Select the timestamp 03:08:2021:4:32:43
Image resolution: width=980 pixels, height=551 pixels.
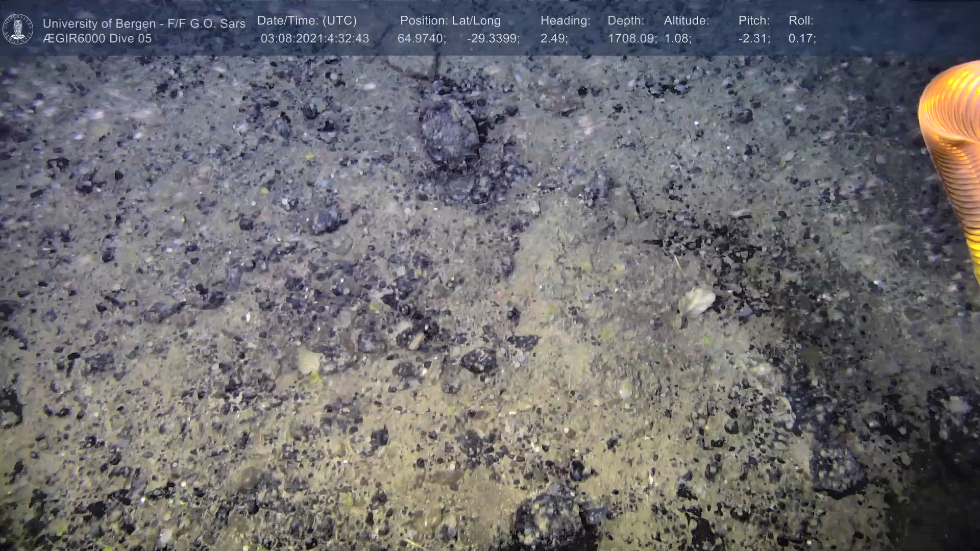pyautogui.click(x=314, y=39)
